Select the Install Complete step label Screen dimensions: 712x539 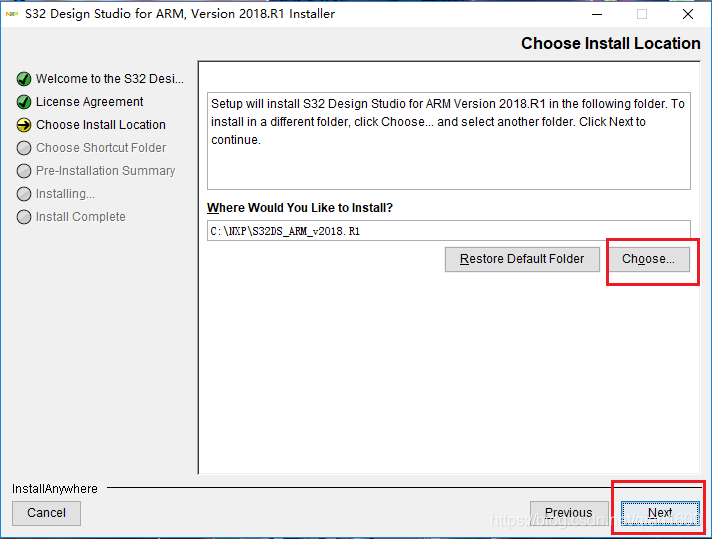[81, 217]
